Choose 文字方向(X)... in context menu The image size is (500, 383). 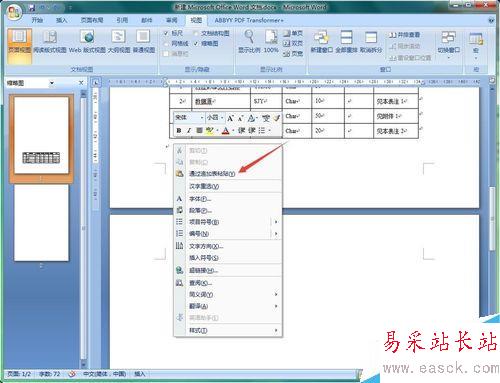pos(228,246)
